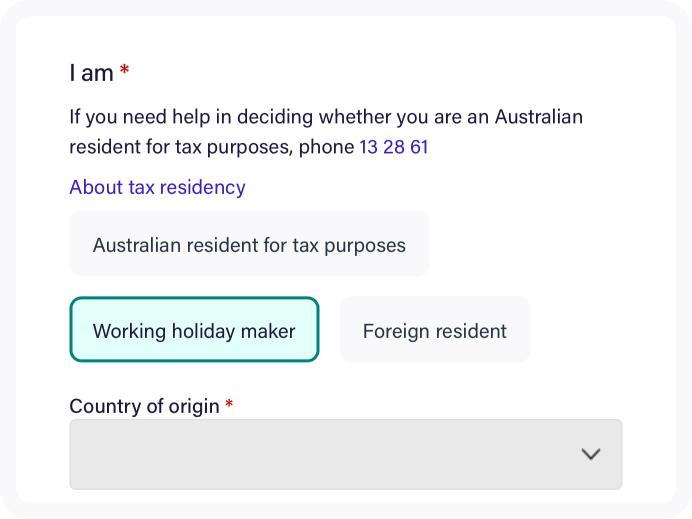Deselect the highlighted Working holiday maker button

point(194,330)
